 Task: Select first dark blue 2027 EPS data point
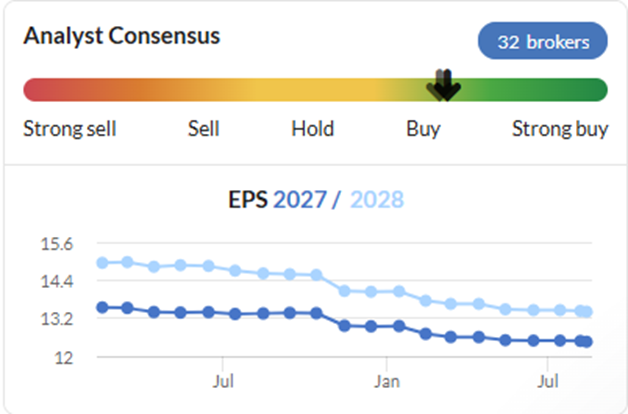click(103, 307)
